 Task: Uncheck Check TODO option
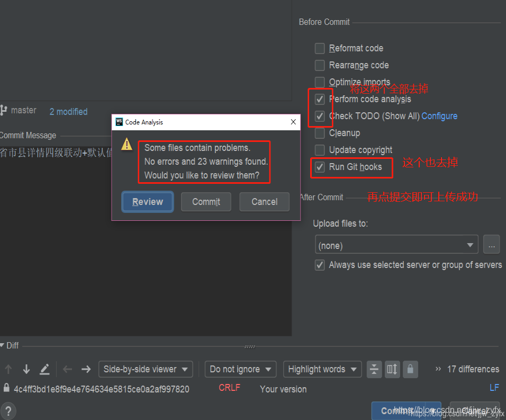pos(320,116)
